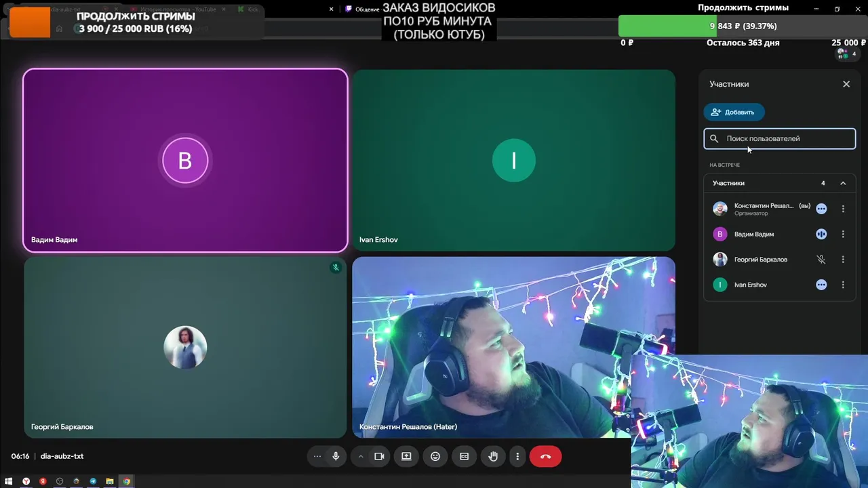This screenshot has height=488, width=868.
Task: Select the Георгий Баркалов video tile
Action: (185, 347)
